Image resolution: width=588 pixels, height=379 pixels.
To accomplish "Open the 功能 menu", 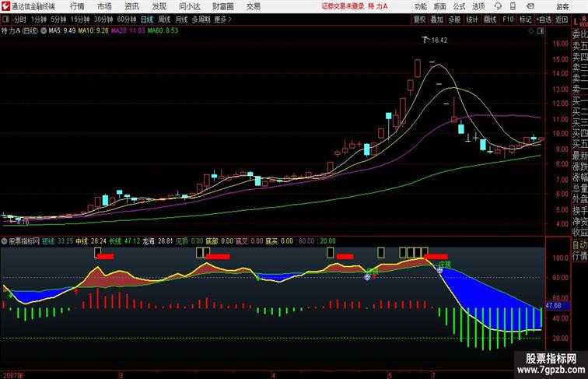I will point(420,6).
